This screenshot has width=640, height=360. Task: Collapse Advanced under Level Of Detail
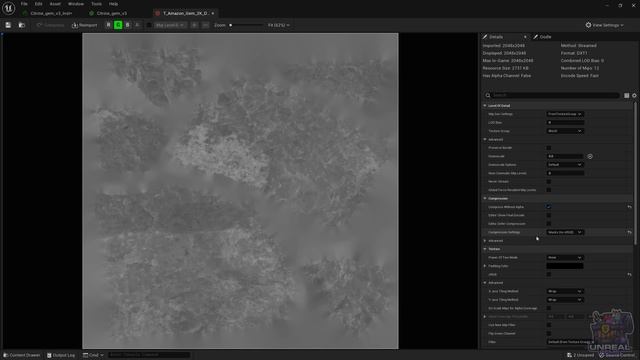[485, 139]
